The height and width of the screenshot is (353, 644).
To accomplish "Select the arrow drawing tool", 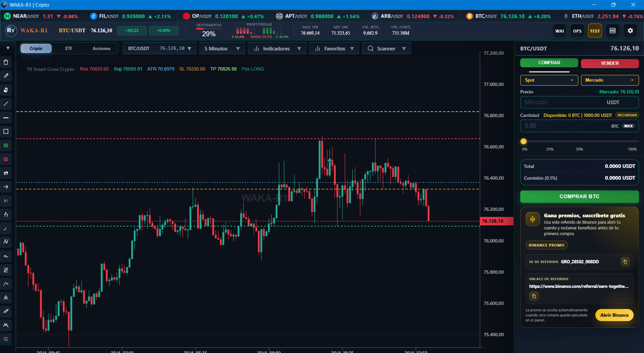I will pos(6,187).
